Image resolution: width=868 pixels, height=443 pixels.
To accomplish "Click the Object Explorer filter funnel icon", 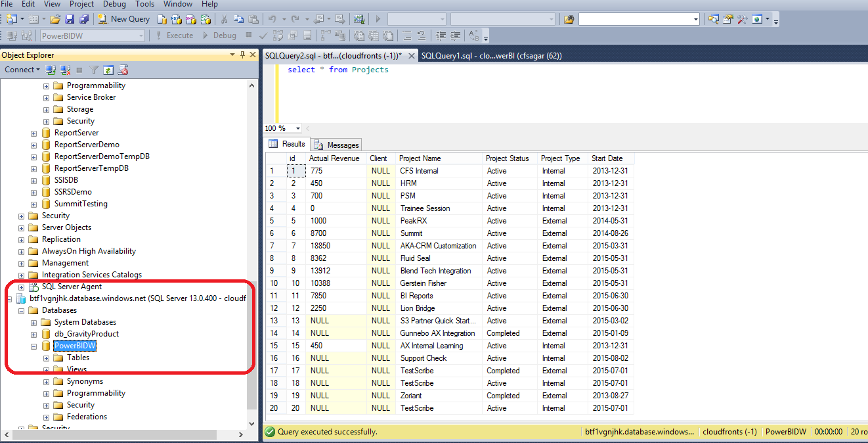I will (94, 70).
